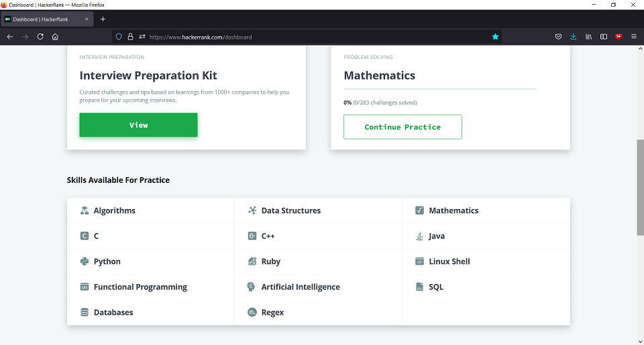The width and height of the screenshot is (644, 345).
Task: Open the Artificial Intelligence skill link
Action: (x=301, y=287)
